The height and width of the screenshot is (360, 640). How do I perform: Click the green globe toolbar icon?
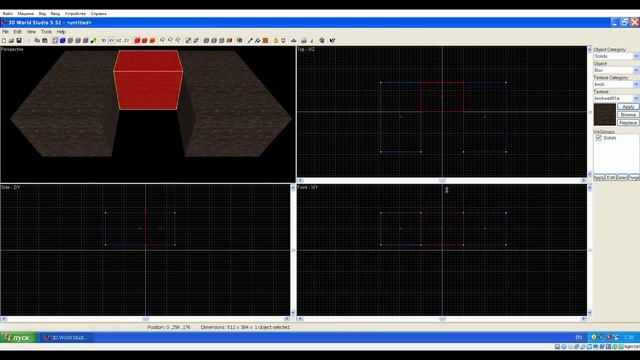(322, 40)
